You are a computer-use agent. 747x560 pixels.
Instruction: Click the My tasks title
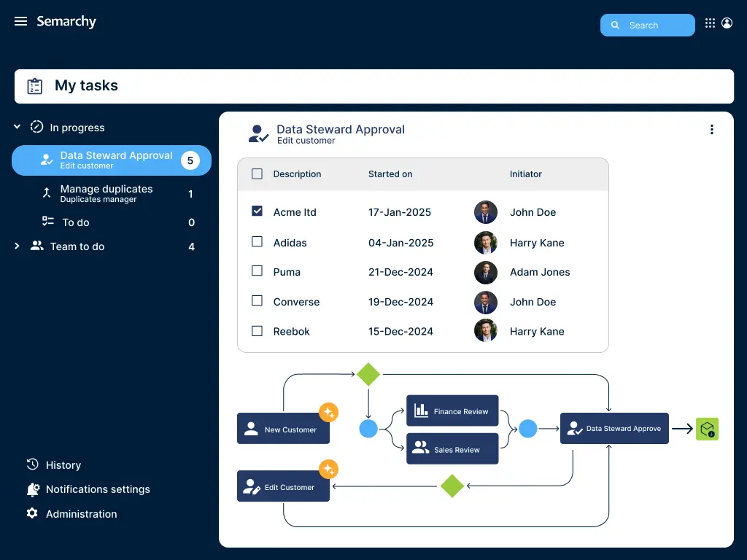(x=86, y=86)
